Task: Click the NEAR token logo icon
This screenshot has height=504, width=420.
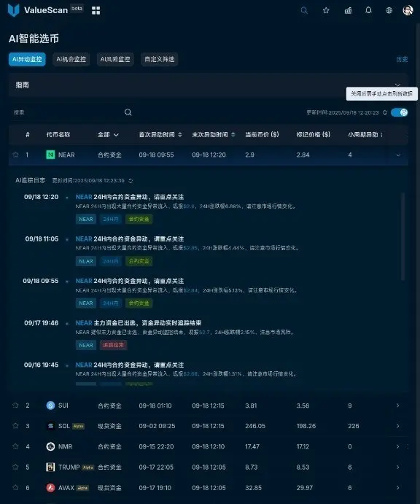Action: [x=50, y=155]
